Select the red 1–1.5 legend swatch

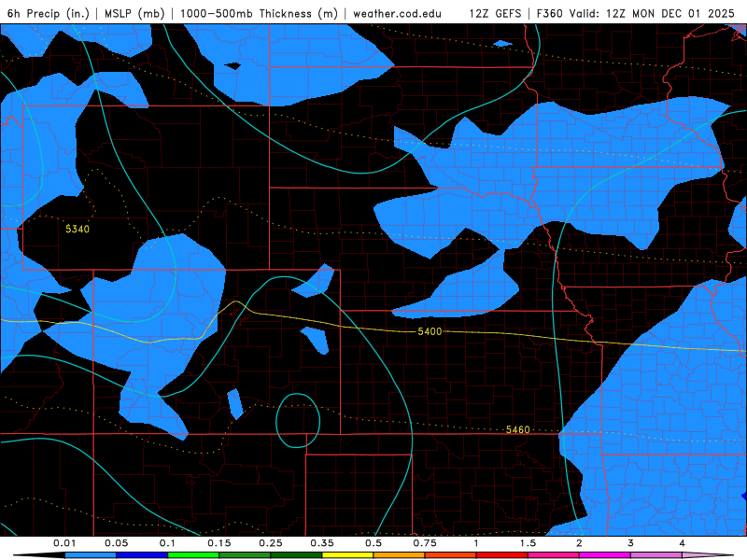coord(502,555)
